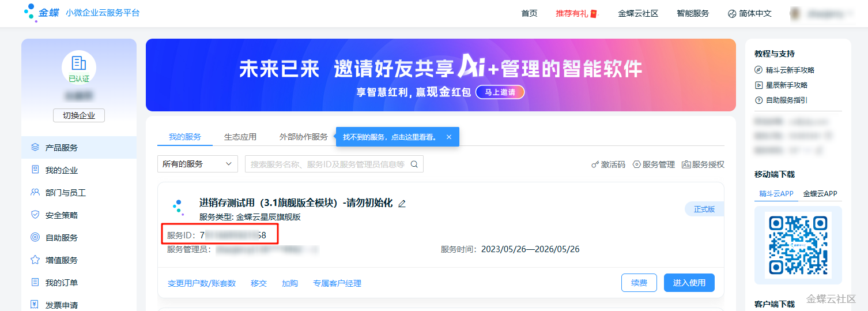Click the 激活码 key icon

tap(595, 164)
